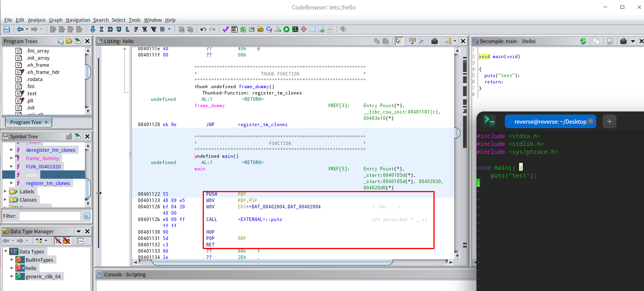Select the .rodata section in Program Trees
The width and height of the screenshot is (644, 291).
click(x=34, y=79)
